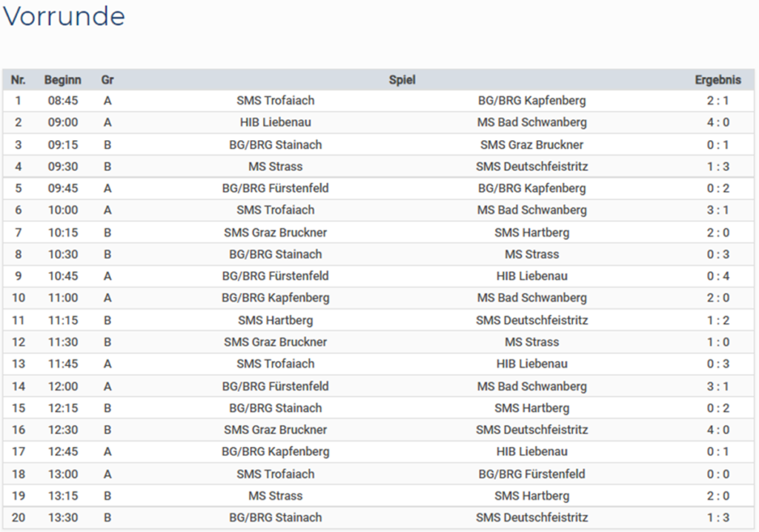Click MS Strass in the 09:30 match
759x532 pixels.
pyautogui.click(x=275, y=167)
